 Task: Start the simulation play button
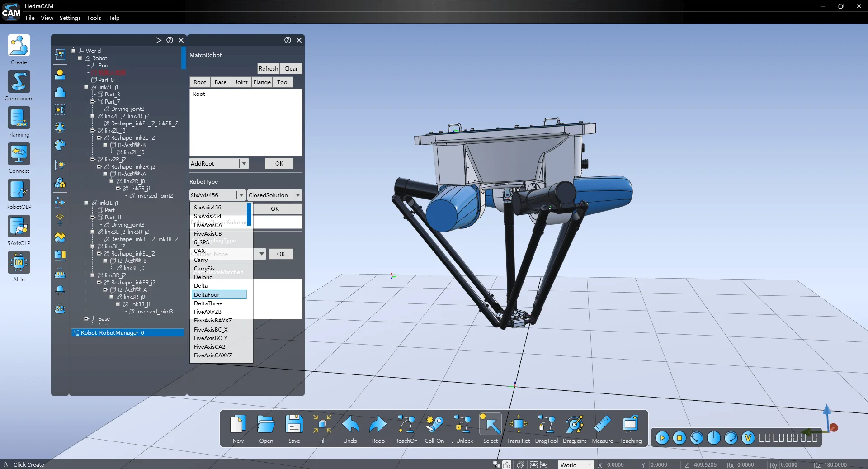(662, 438)
